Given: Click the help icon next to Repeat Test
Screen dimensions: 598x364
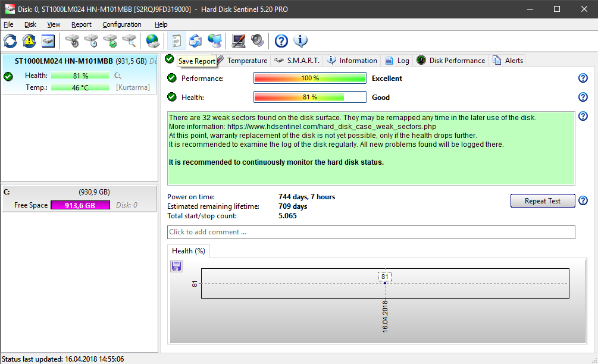Looking at the screenshot, I should click(583, 200).
